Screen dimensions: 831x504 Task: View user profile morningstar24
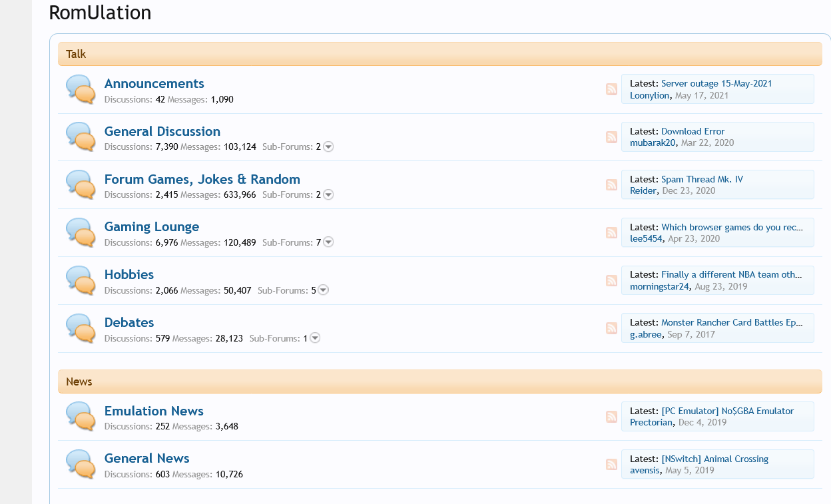[659, 286]
